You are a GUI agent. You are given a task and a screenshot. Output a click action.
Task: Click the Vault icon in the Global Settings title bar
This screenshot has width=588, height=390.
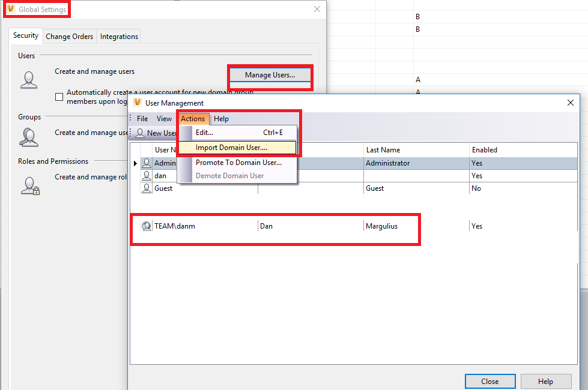pos(11,8)
